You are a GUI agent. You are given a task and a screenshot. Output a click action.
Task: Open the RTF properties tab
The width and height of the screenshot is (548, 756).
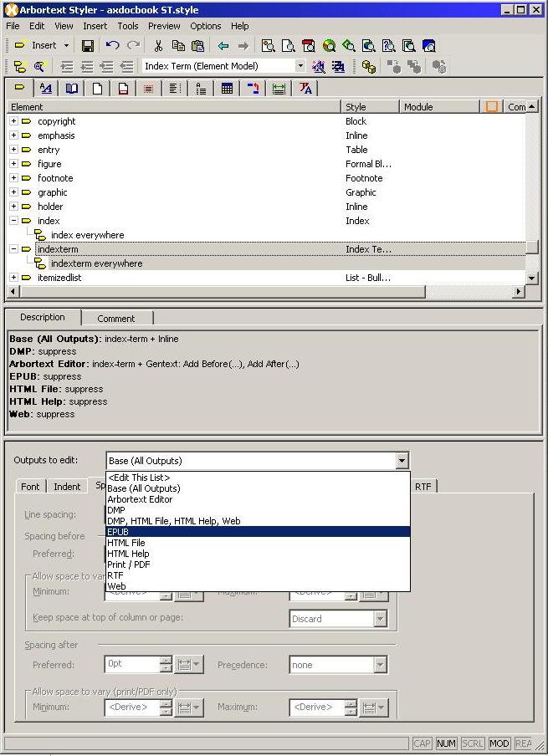pyautogui.click(x=423, y=487)
